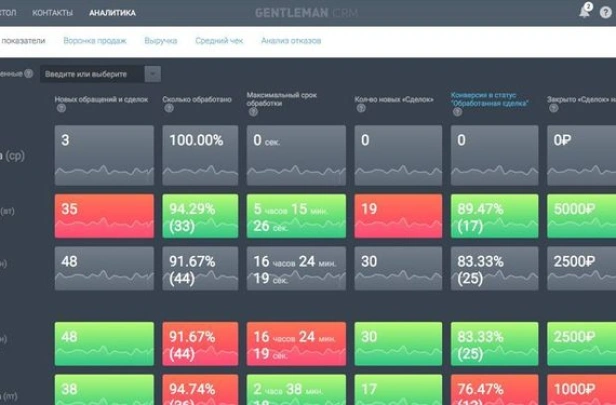Expand the "Введите или выберите" dropdown arrow

pos(152,74)
